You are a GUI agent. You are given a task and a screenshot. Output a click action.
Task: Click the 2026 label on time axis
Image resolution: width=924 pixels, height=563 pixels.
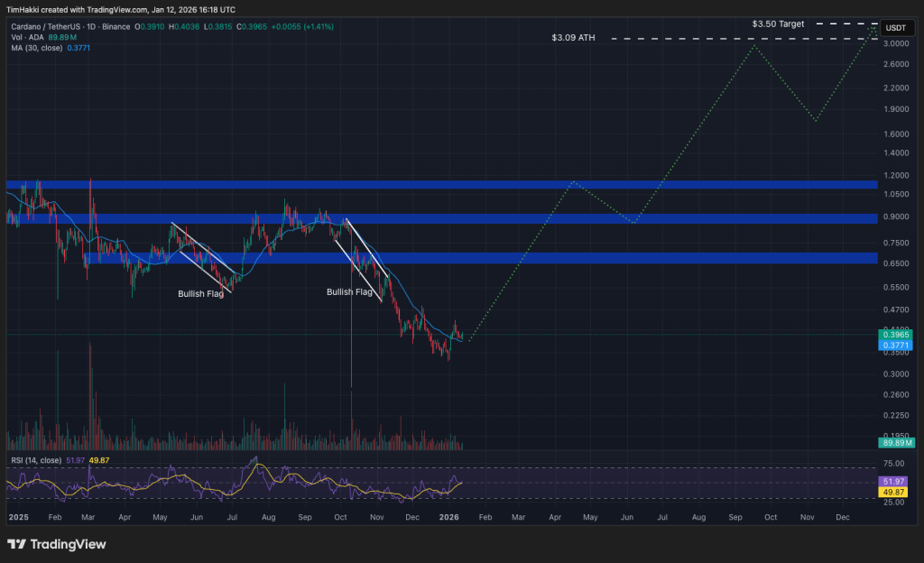(x=449, y=517)
